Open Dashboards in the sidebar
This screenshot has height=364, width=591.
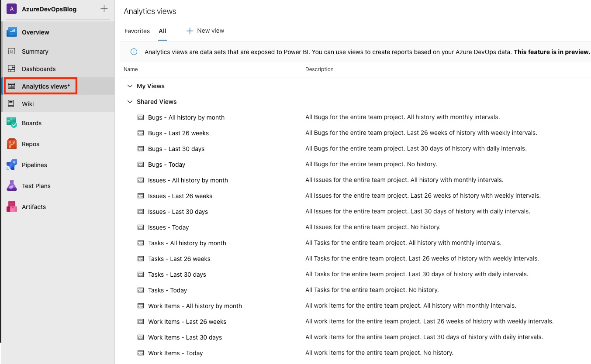39,69
